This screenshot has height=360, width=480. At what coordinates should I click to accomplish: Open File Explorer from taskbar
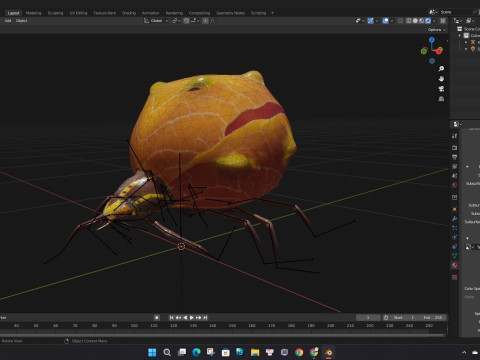(255, 352)
